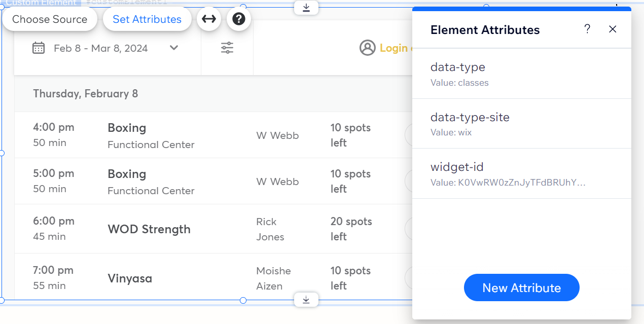Screen dimensions: 644x324
Task: Switch to the Set Attributes tab
Action: click(x=147, y=19)
